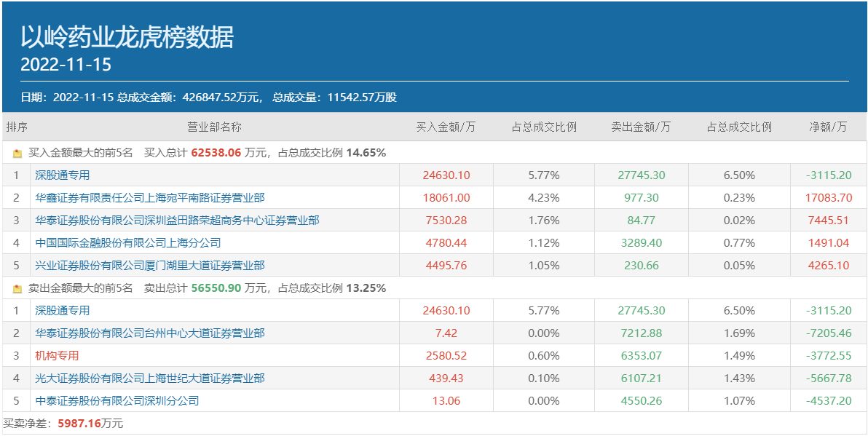Open 深股通专用 in the top-5 sellers list
868x436 pixels.
pos(63,311)
